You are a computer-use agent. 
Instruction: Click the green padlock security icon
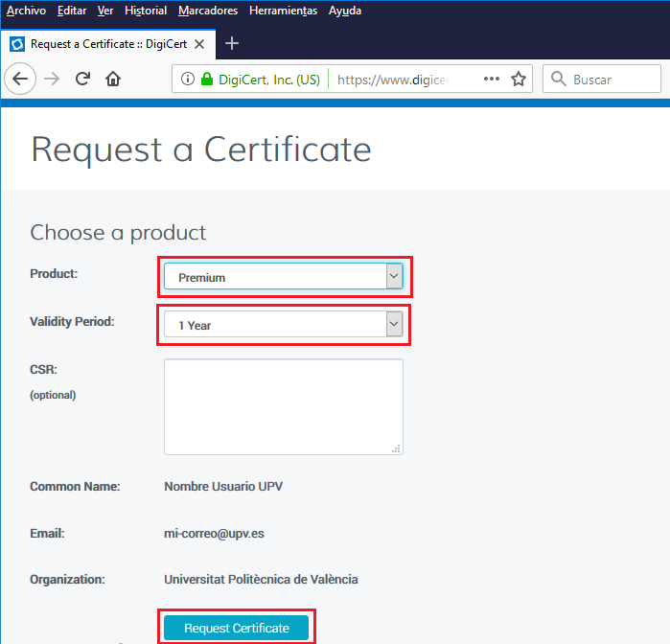[206, 80]
